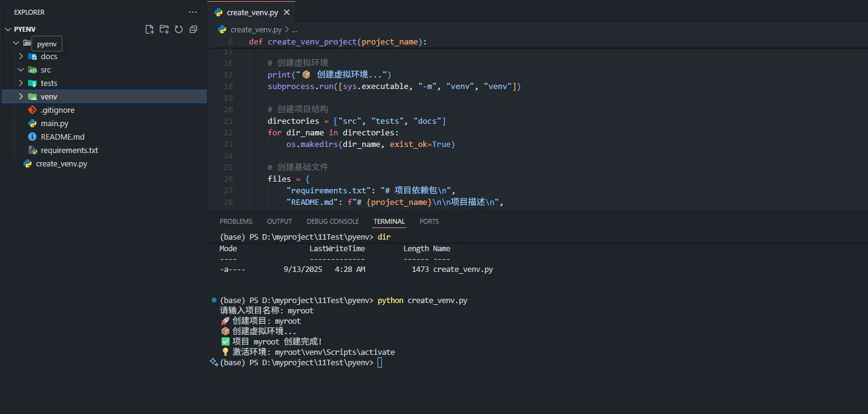This screenshot has width=868, height=414.
Task: Open Explorer's more actions ellipsis menu
Action: click(193, 12)
